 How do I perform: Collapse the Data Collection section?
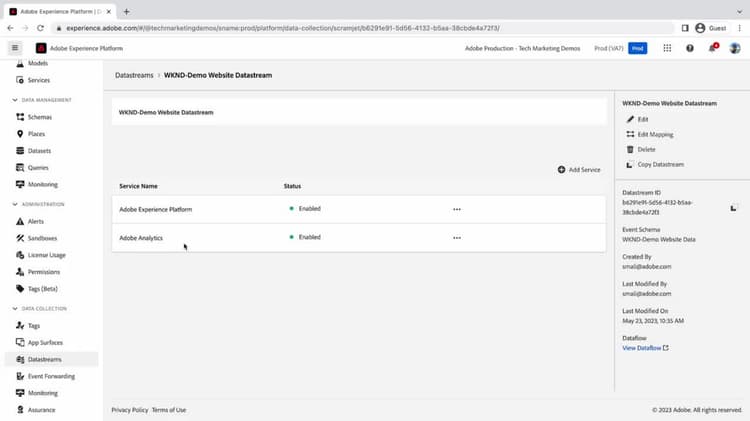pyautogui.click(x=15, y=309)
